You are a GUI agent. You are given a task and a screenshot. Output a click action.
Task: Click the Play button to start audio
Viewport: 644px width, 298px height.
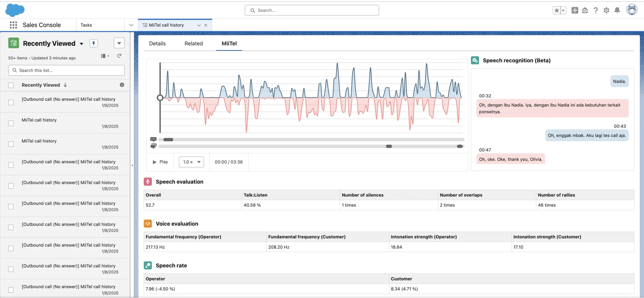[160, 162]
